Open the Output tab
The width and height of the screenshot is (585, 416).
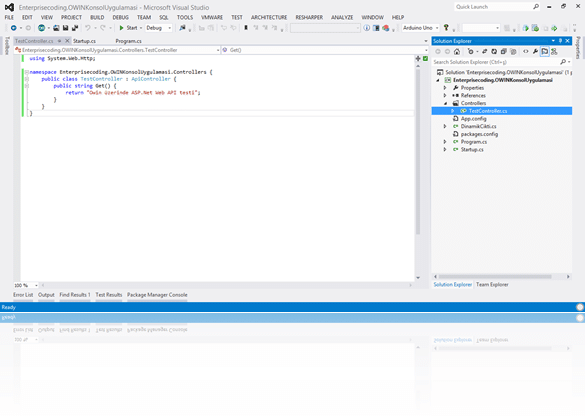click(46, 295)
